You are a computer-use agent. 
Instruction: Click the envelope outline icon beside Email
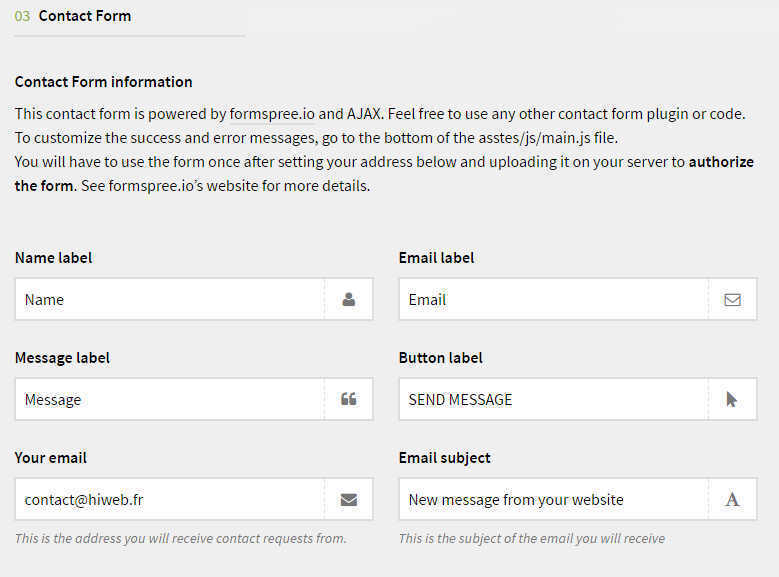point(732,299)
